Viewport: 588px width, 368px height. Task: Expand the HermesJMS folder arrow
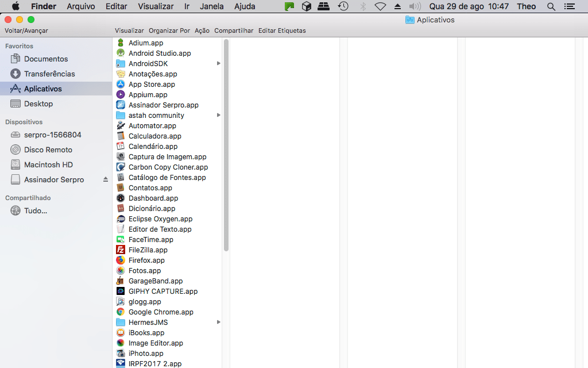tap(218, 322)
